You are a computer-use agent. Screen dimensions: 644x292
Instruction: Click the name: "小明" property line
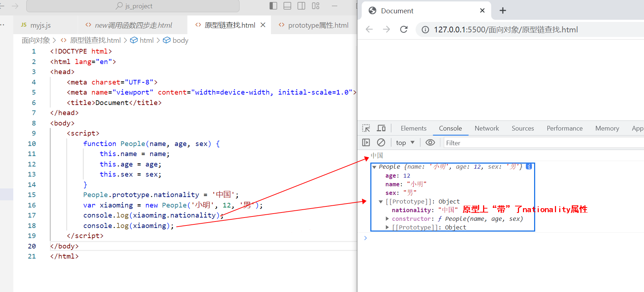(x=406, y=184)
